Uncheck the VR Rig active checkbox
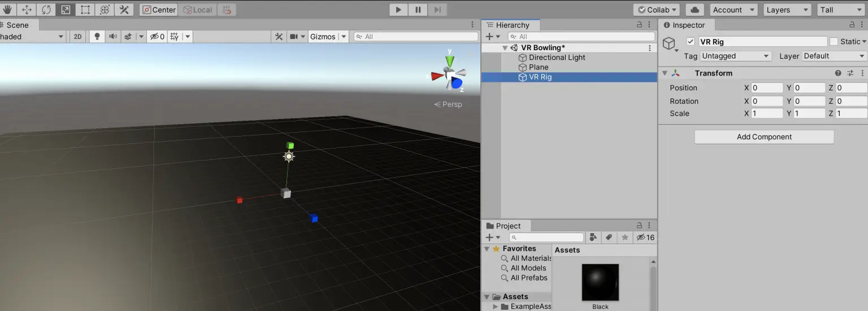 [x=691, y=42]
